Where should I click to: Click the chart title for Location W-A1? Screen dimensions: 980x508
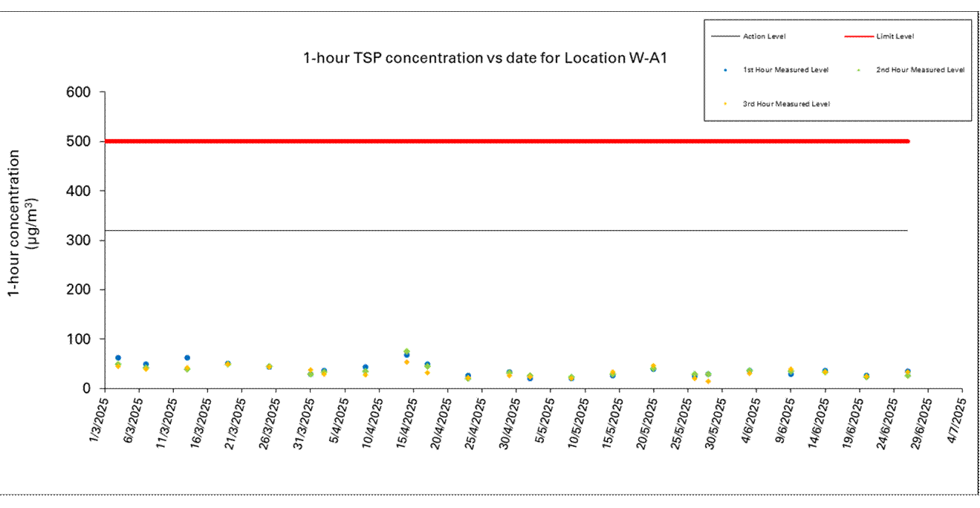(x=481, y=59)
